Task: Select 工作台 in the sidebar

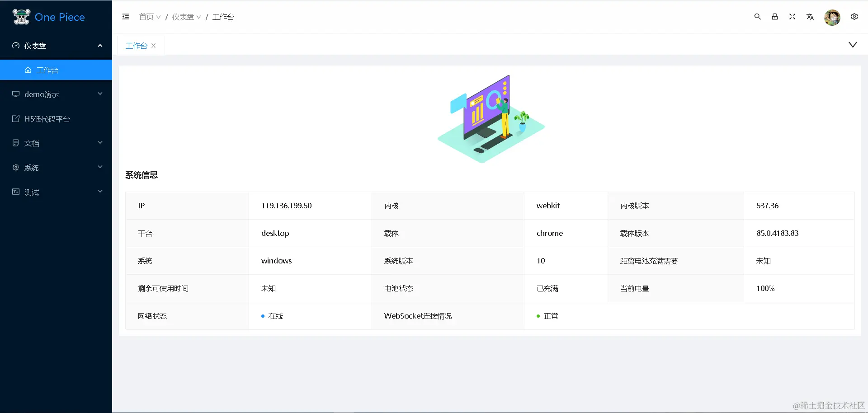Action: (x=56, y=70)
